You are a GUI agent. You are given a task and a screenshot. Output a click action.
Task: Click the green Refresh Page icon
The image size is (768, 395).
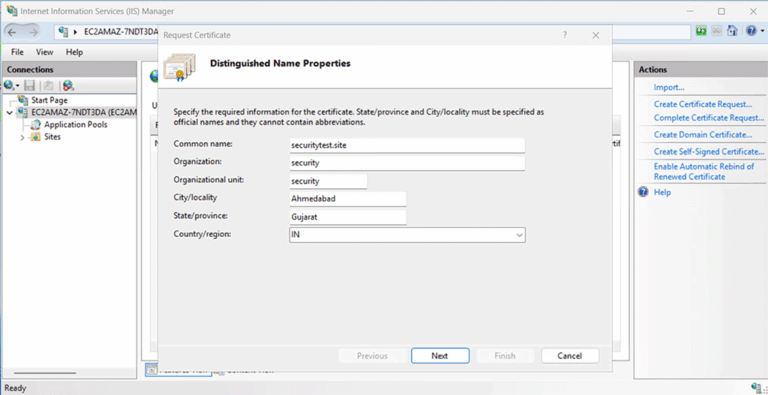point(701,31)
